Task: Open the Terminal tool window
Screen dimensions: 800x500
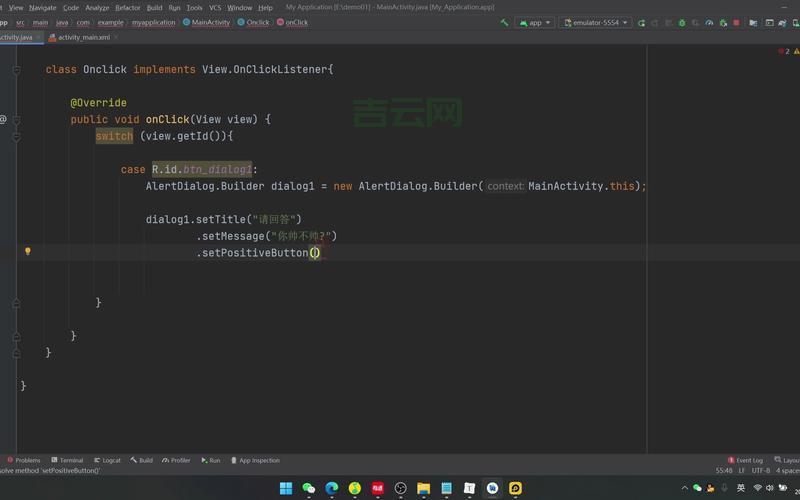Action: (x=67, y=460)
